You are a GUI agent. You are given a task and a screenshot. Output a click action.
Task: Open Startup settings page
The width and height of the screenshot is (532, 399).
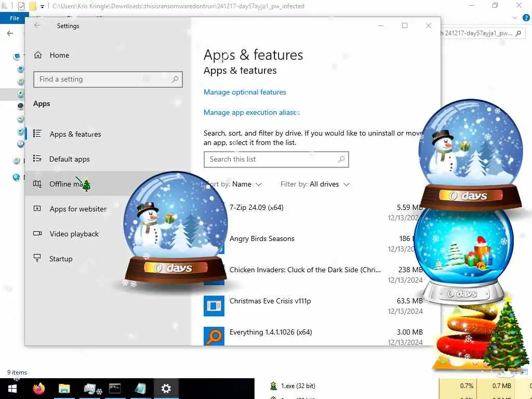61,259
